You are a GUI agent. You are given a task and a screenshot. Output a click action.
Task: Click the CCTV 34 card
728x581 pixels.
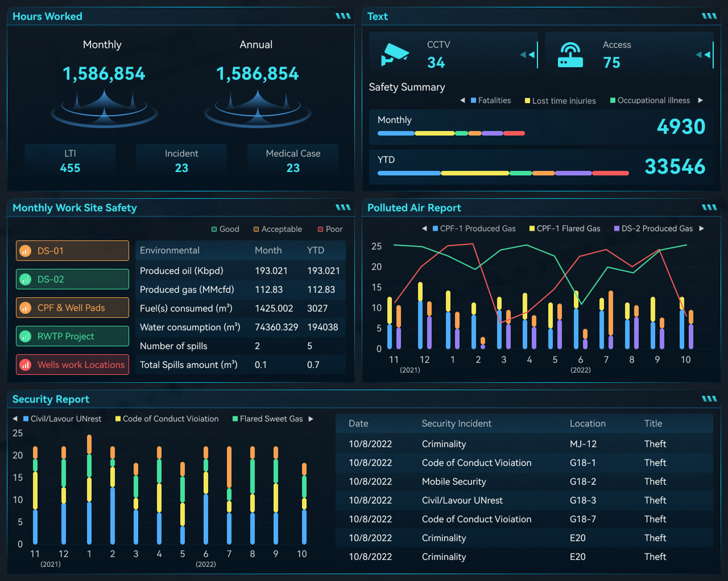[x=454, y=55]
